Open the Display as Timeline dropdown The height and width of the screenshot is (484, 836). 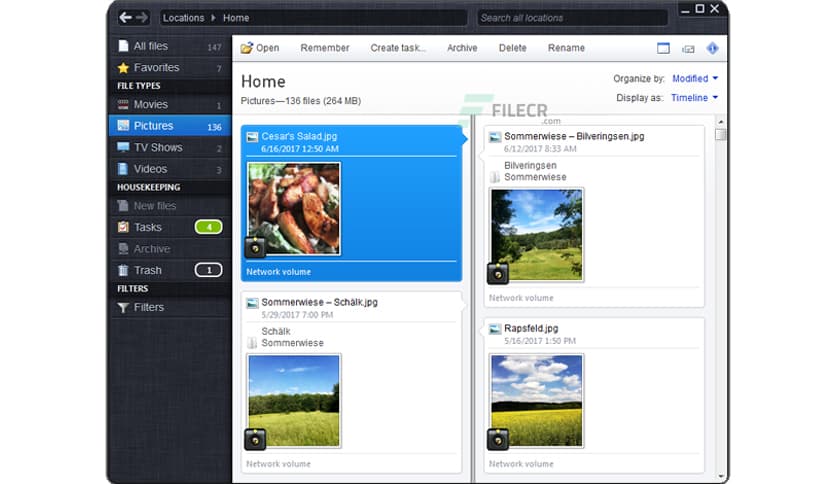coord(695,98)
